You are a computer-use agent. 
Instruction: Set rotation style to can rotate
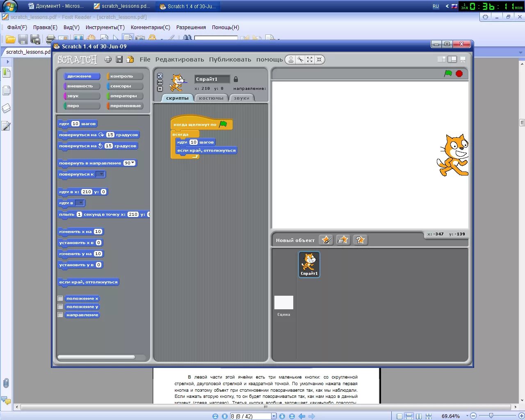160,76
